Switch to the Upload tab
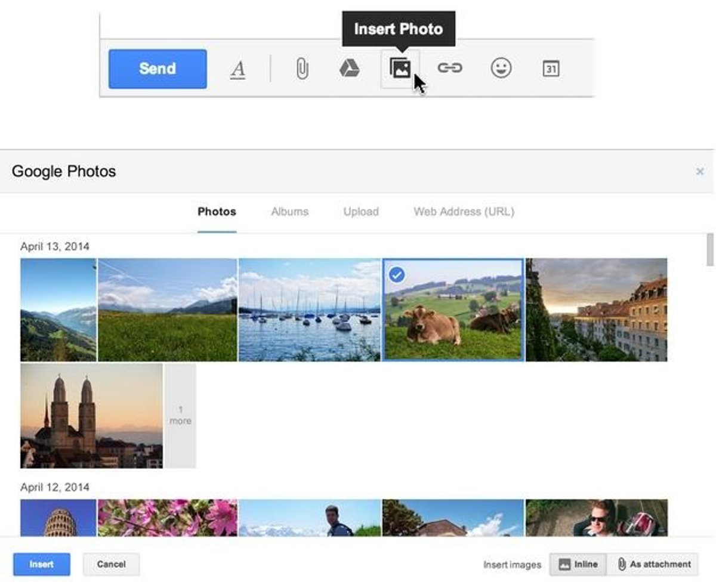Image resolution: width=716 pixels, height=588 pixels. [x=360, y=212]
